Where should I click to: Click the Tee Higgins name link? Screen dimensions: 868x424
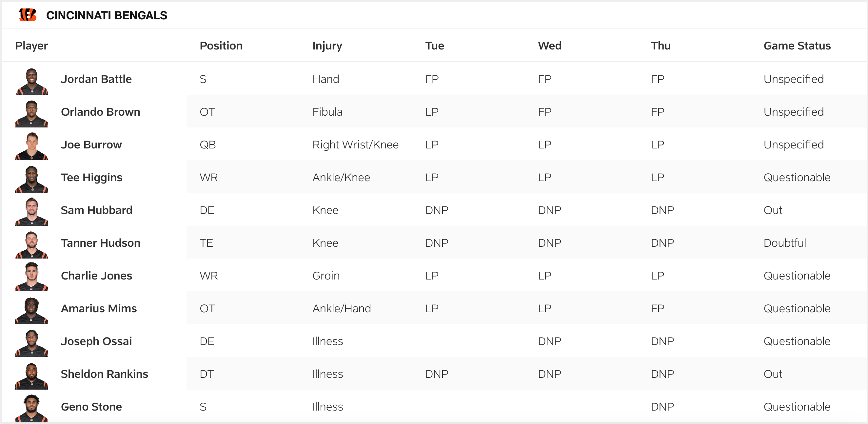click(91, 177)
